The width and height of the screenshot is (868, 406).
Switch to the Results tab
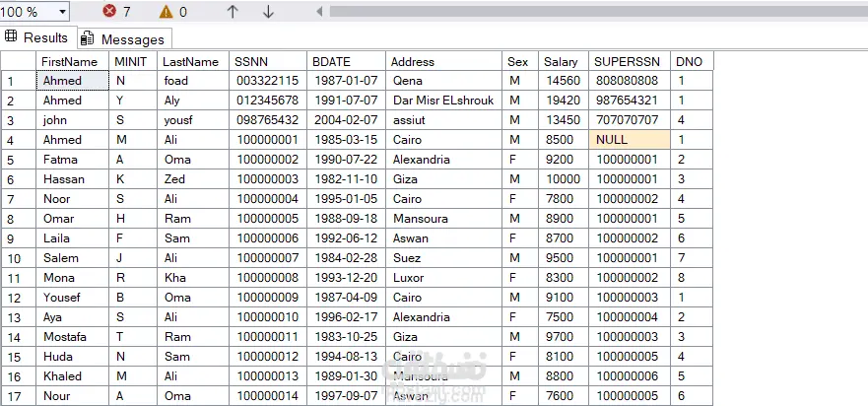pos(36,37)
